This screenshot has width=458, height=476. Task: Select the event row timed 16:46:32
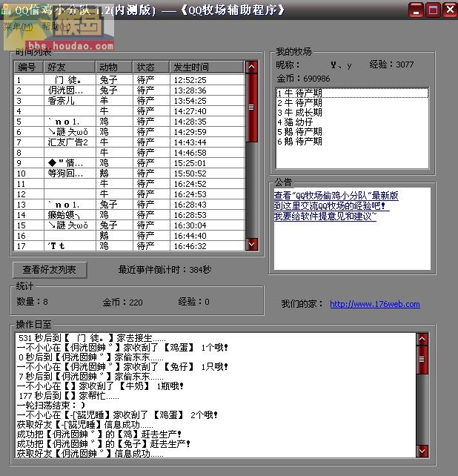pos(129,246)
